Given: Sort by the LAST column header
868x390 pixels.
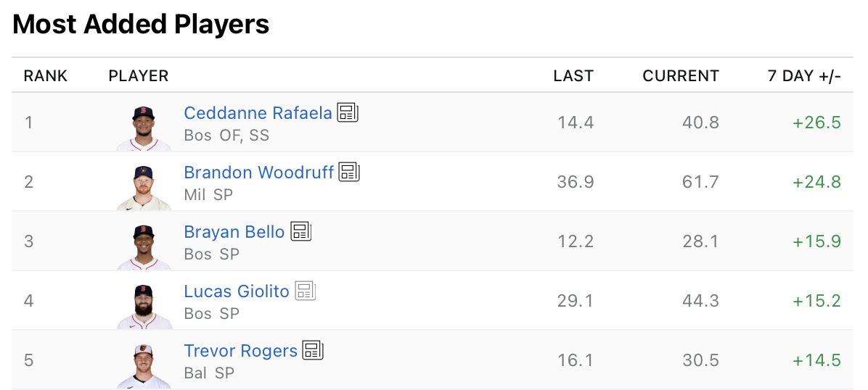Looking at the screenshot, I should pyautogui.click(x=573, y=76).
